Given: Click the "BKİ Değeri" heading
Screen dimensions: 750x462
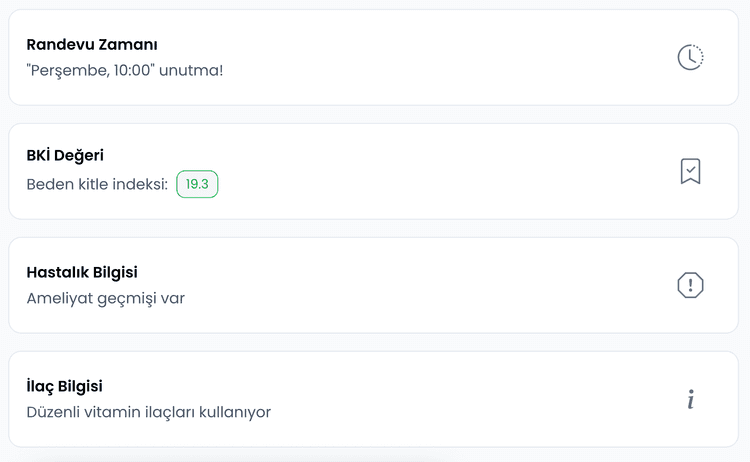Looking at the screenshot, I should tap(65, 155).
